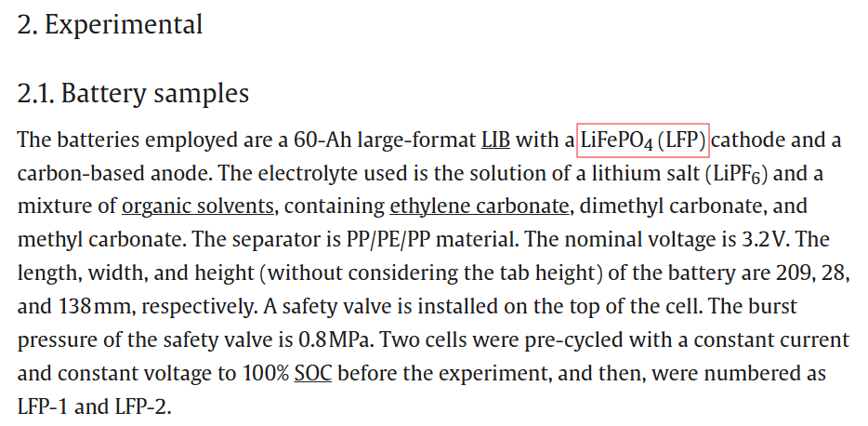Click the word 'cathode'
This screenshot has width=868, height=426.
(x=748, y=140)
